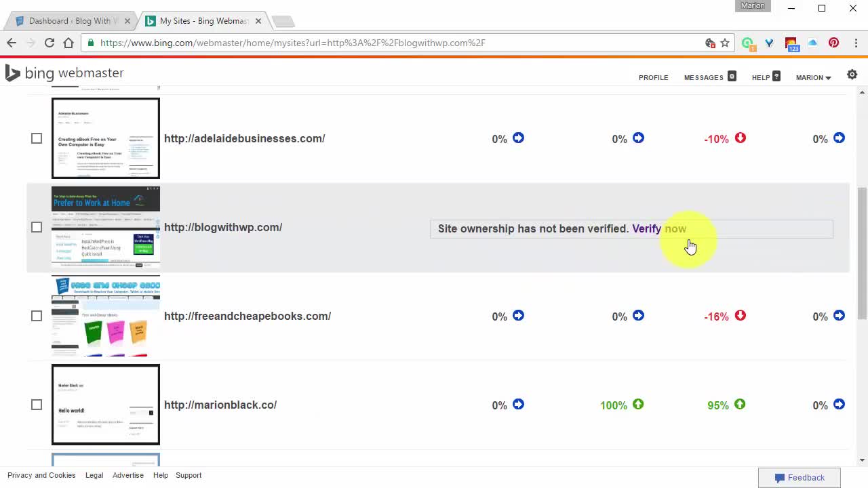Open http://blogwithwp.com/ site link
The image size is (868, 488).
223,227
